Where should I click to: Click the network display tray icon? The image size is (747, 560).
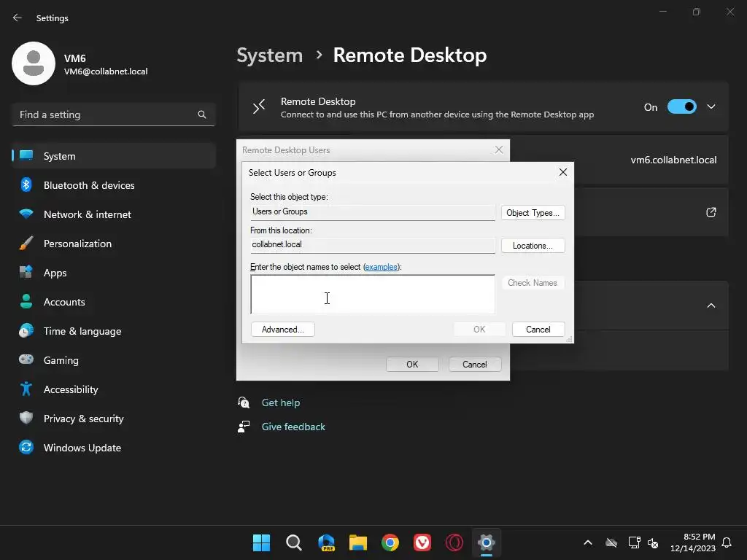click(634, 542)
